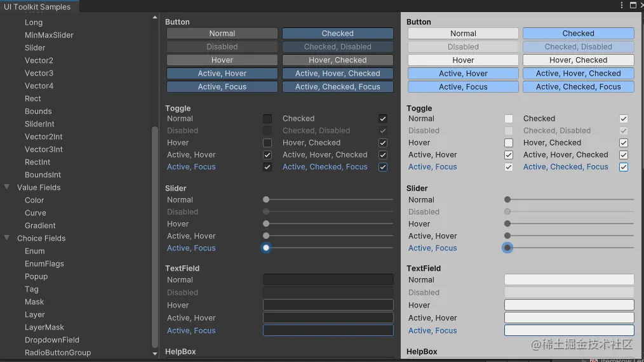Click the sidebar scroll-up arrow
Image resolution: width=644 pixels, height=362 pixels.
(x=155, y=17)
